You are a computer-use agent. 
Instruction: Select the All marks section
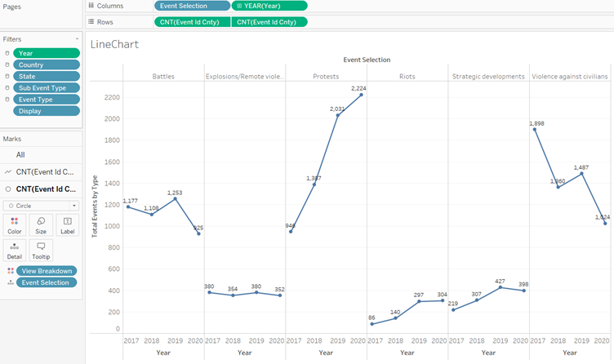21,154
